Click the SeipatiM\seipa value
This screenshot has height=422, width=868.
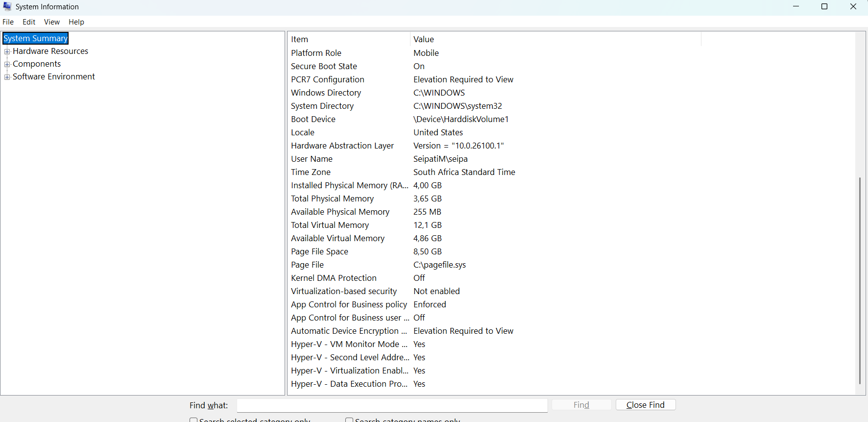(440, 159)
